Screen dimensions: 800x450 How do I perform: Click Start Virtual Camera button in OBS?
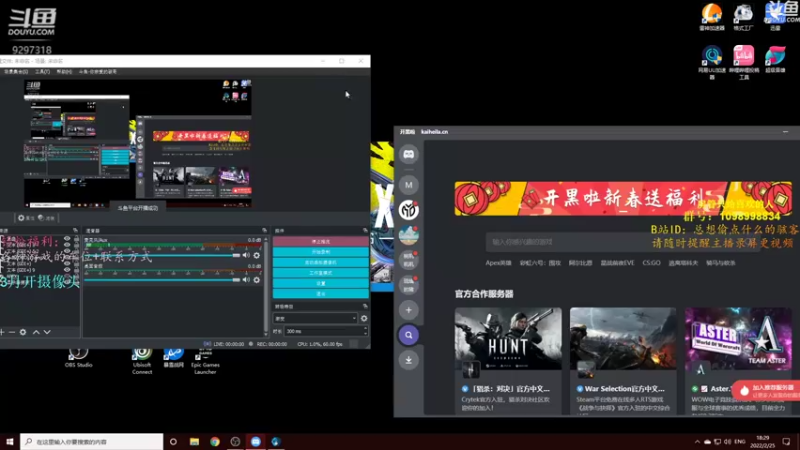[320, 262]
